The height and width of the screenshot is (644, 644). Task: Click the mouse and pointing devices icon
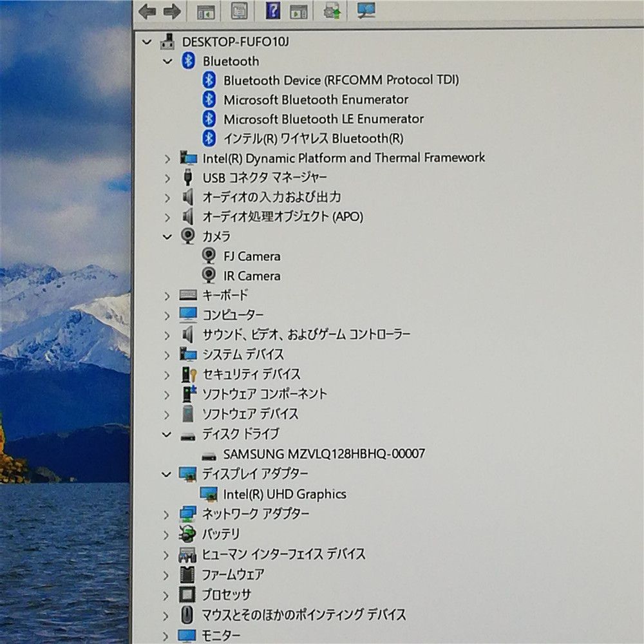[187, 615]
